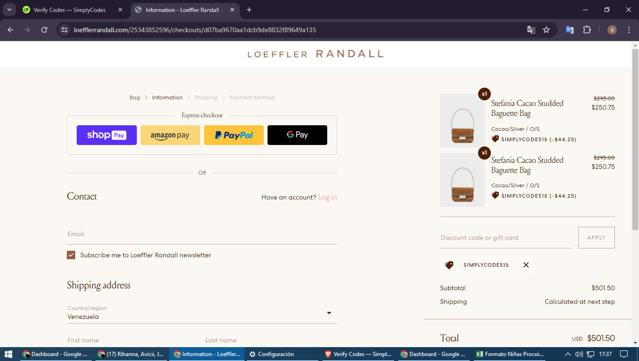Screen dimensions: 639x361
Task: Pay with Shop Pay button
Action: [x=106, y=135]
